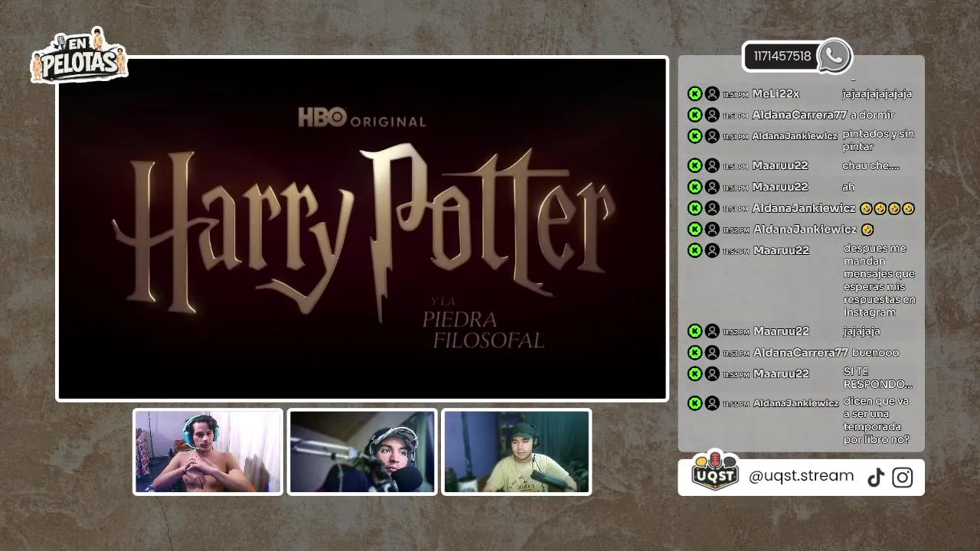The width and height of the screenshot is (980, 551).
Task: Click the avatar icon on Maaruu22's 'ah' message
Action: (x=712, y=187)
